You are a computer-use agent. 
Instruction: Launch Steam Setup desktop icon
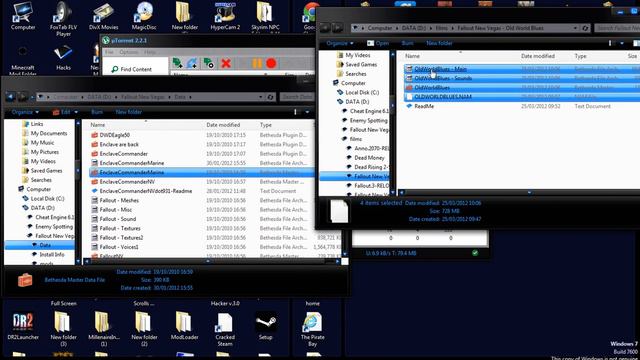pyautogui.click(x=265, y=326)
